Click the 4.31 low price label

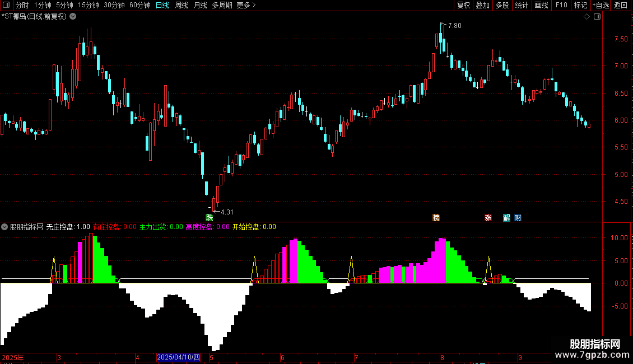click(x=227, y=212)
